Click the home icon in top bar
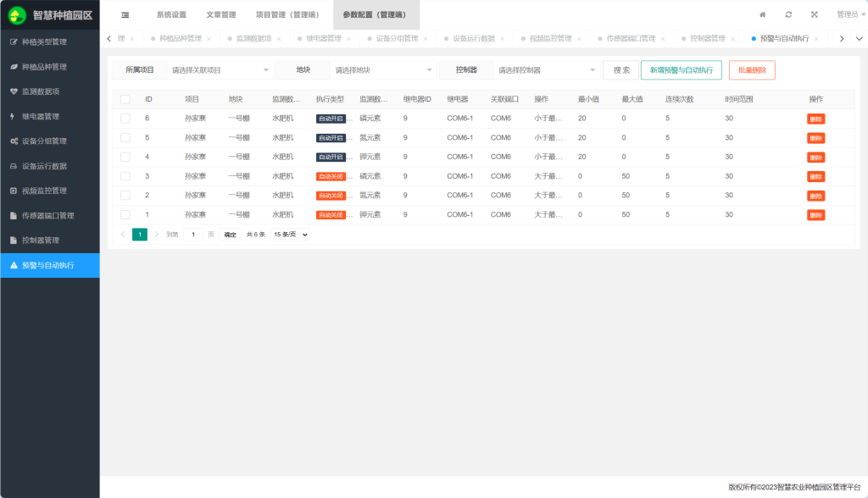Viewport: 868px width, 498px height. tap(762, 14)
